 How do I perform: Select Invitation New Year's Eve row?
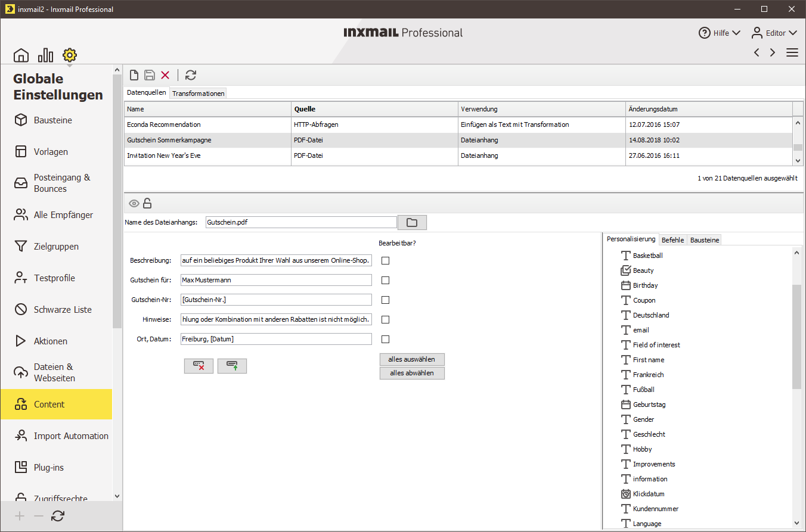click(x=458, y=156)
